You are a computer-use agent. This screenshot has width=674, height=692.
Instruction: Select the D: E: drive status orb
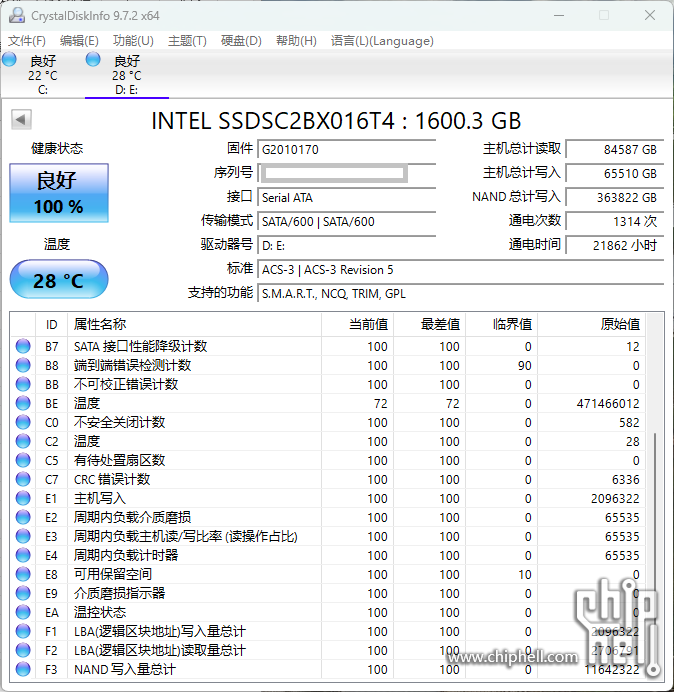[93, 61]
